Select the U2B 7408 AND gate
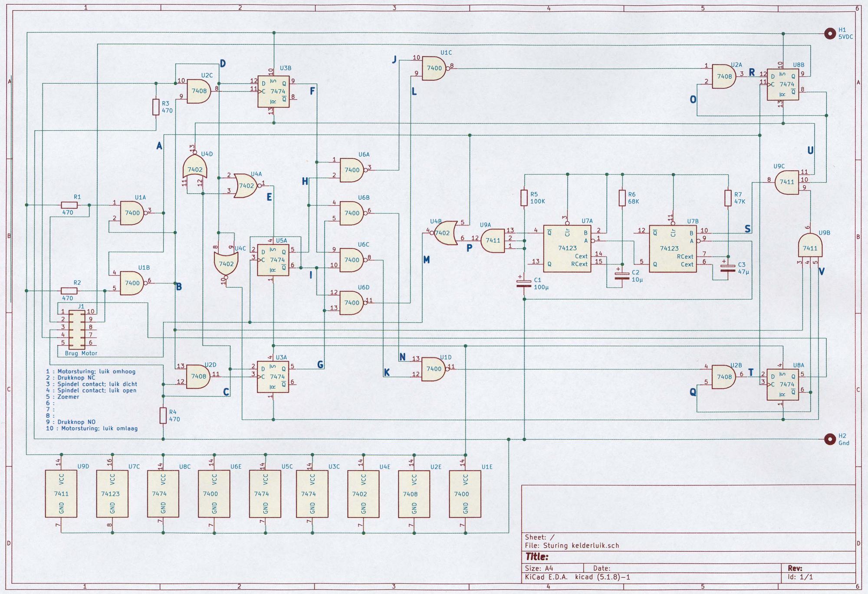The image size is (868, 594). click(x=724, y=377)
